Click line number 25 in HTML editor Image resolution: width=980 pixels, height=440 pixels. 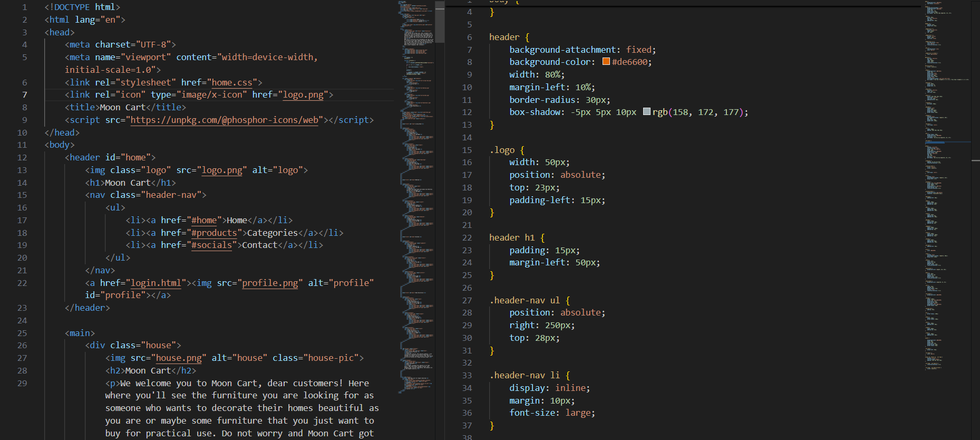[22, 333]
